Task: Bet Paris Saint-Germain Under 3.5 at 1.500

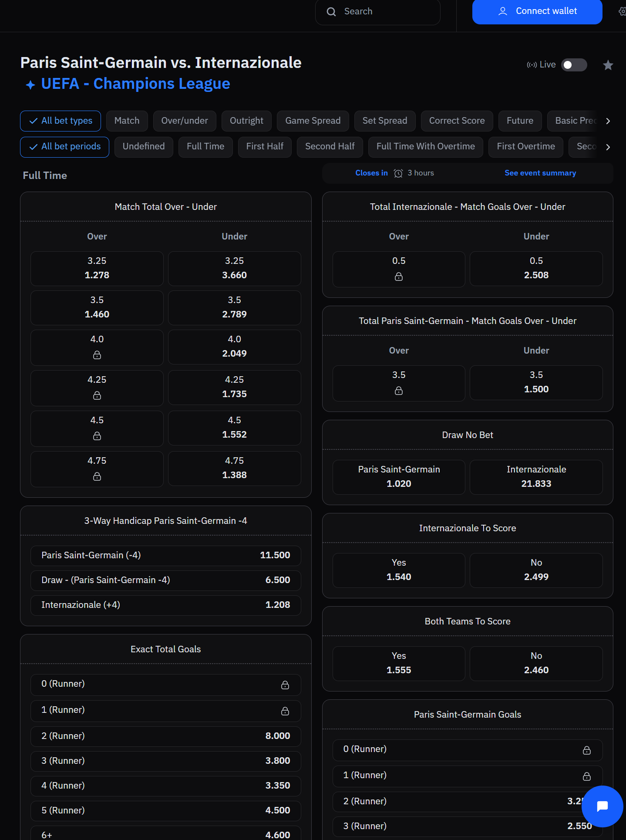Action: pos(536,383)
